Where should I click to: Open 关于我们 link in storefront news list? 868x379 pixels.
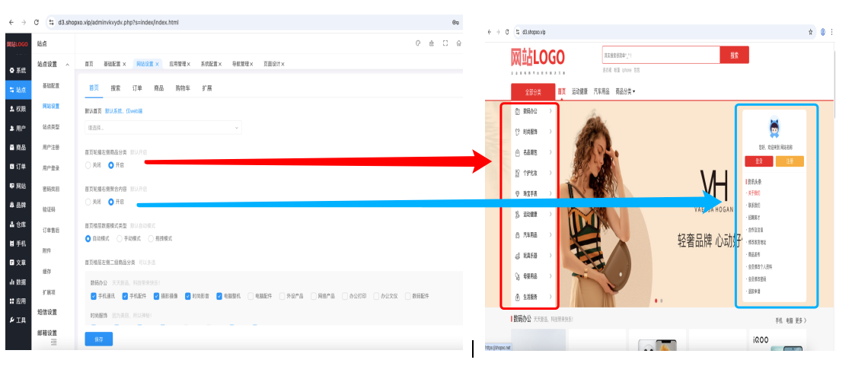(x=754, y=193)
